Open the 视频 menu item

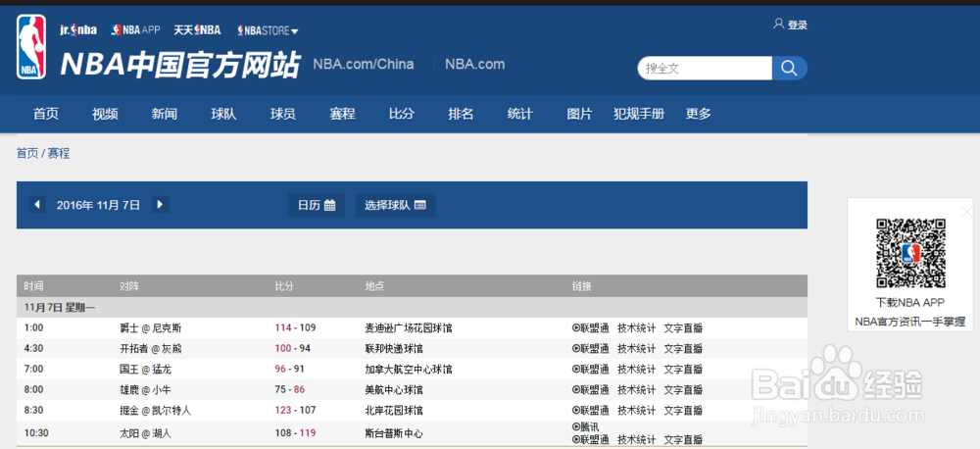tap(105, 114)
